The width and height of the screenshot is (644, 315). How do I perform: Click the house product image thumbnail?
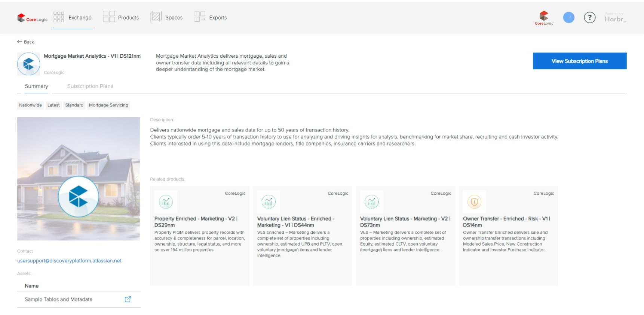[79, 179]
